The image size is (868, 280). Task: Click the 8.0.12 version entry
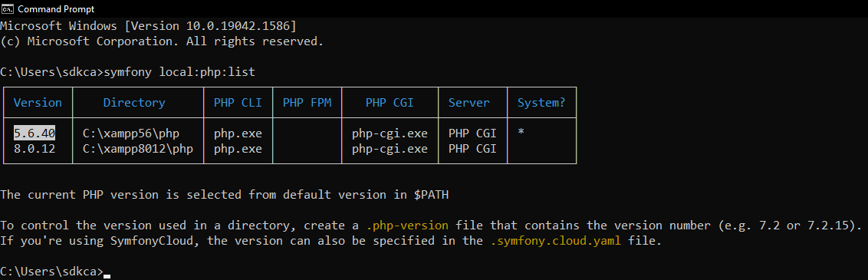click(35, 148)
